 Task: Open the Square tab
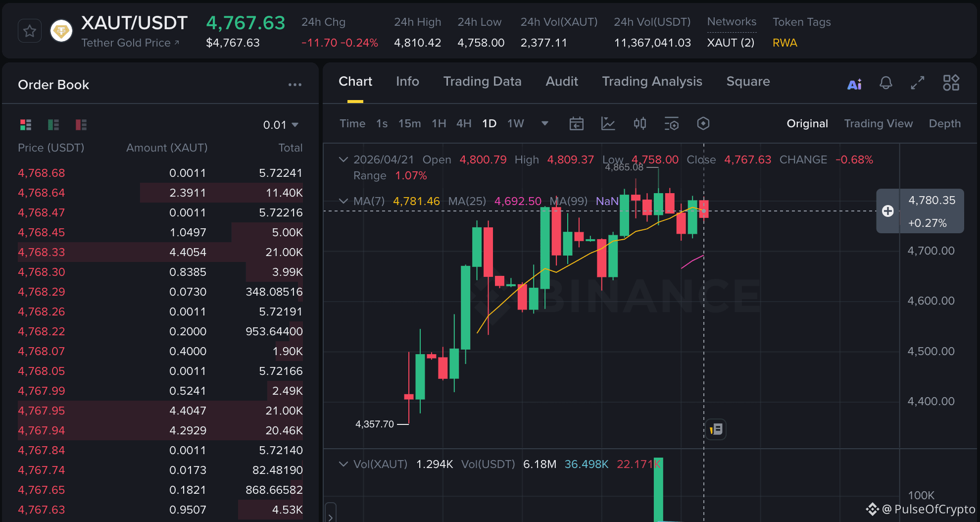(x=748, y=82)
